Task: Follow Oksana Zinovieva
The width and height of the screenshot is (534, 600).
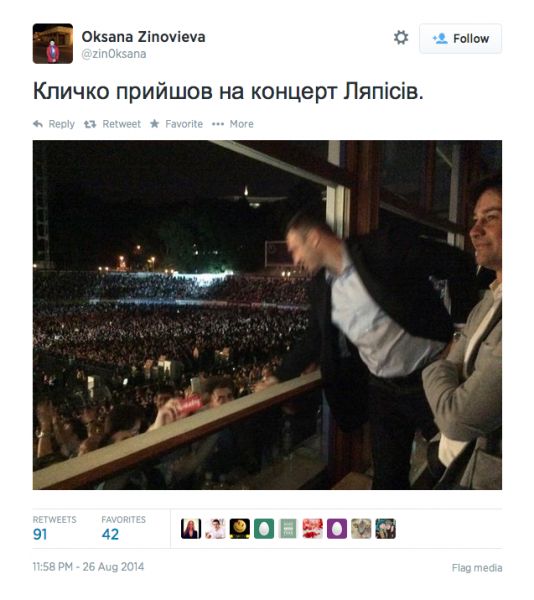Action: (461, 38)
